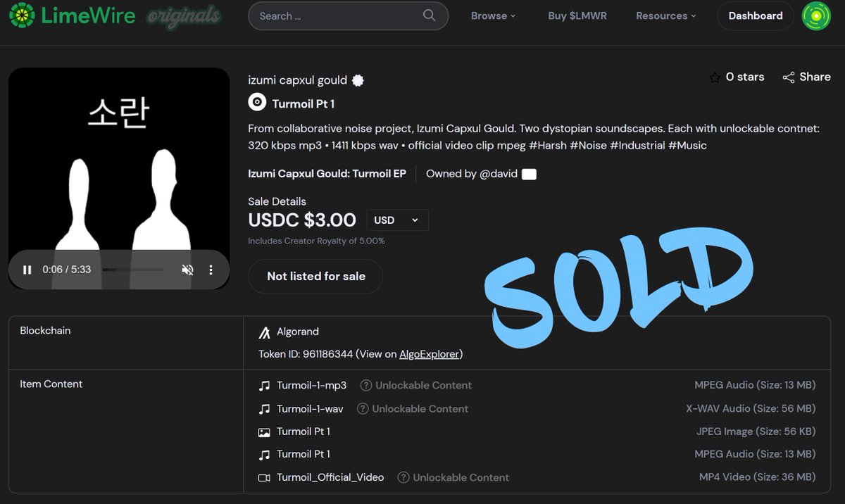Unmute the audio player
The height and width of the screenshot is (504, 845).
(187, 270)
